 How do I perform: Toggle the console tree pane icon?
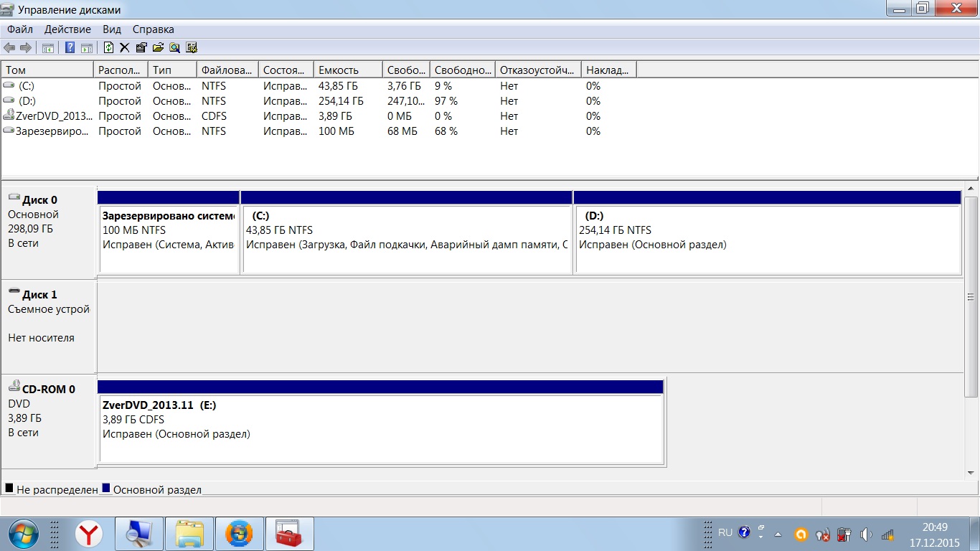(48, 48)
